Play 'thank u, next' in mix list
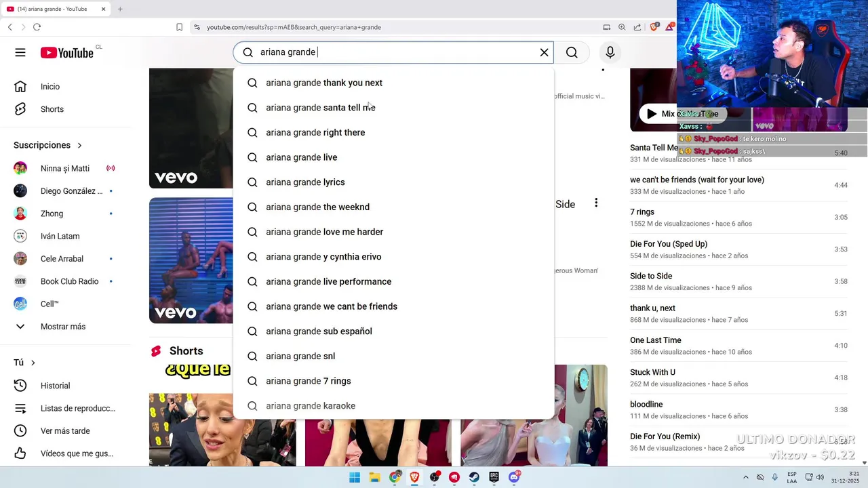This screenshot has width=868, height=488. point(738,314)
